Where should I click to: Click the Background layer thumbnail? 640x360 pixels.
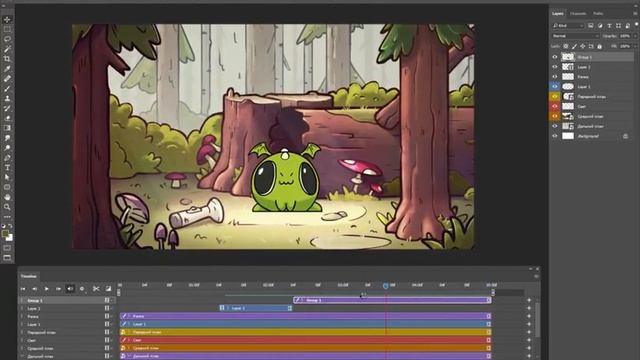(568, 136)
